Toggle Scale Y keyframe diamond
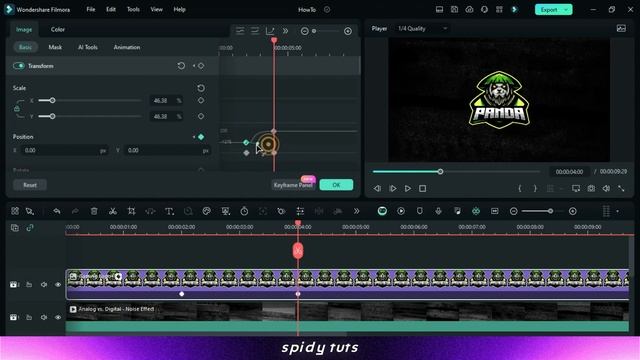640x360 pixels. [x=201, y=116]
